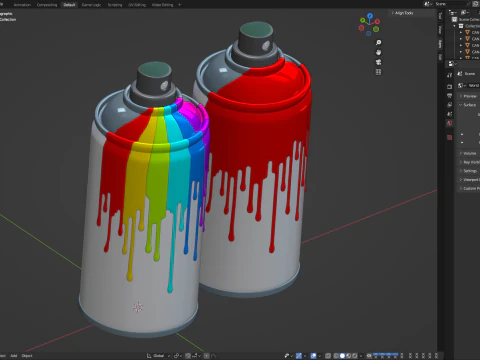
Task: Open the Tool properties tab icon
Action: click(449, 75)
